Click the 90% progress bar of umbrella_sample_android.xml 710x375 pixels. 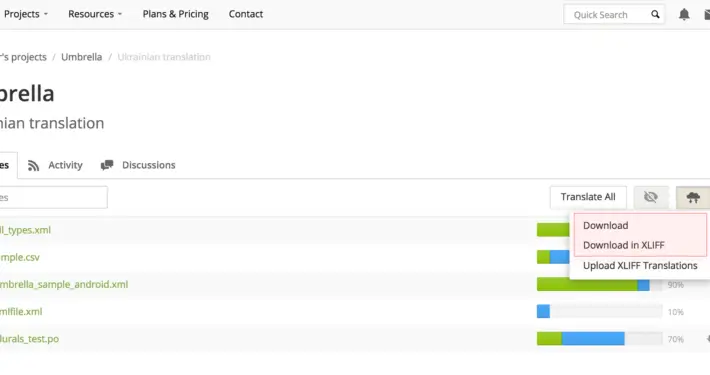[x=599, y=284]
